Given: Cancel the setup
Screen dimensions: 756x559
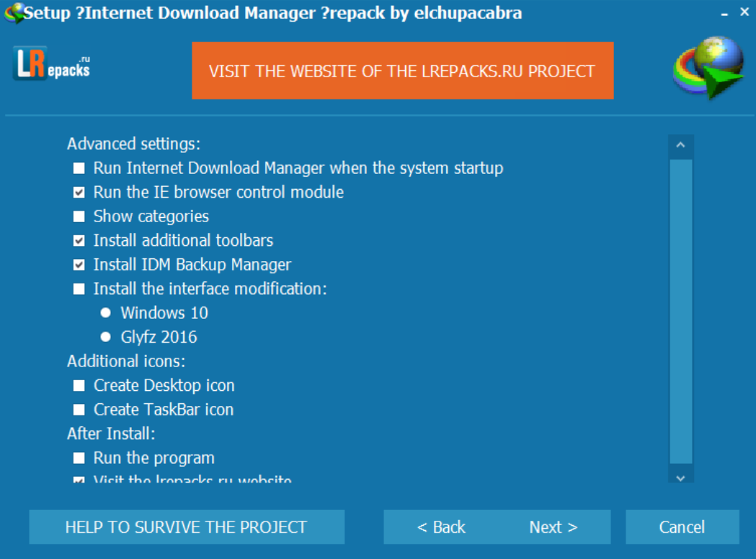Looking at the screenshot, I should (x=682, y=527).
